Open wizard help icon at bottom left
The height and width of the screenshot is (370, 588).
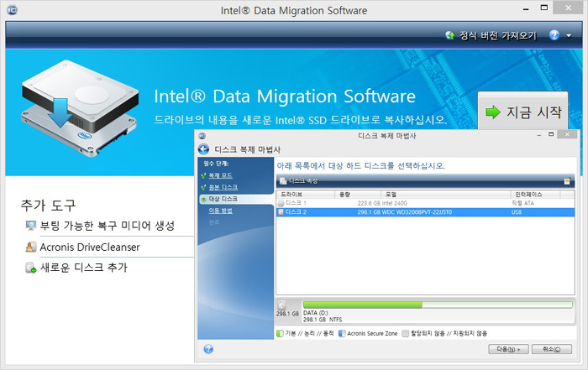[x=208, y=349]
